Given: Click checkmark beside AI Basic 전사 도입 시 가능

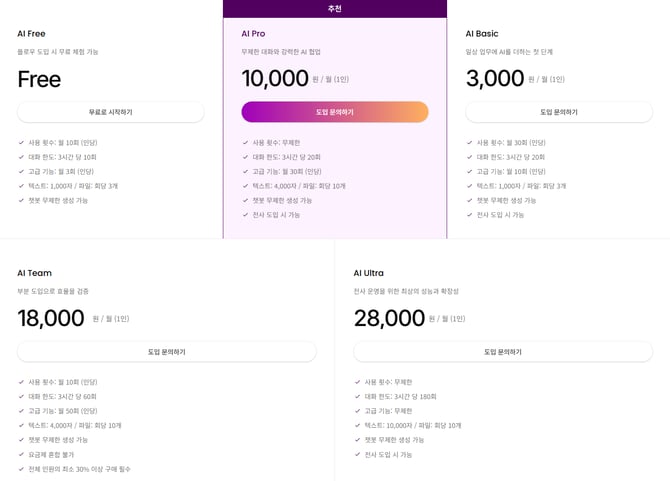Looking at the screenshot, I should tap(470, 215).
